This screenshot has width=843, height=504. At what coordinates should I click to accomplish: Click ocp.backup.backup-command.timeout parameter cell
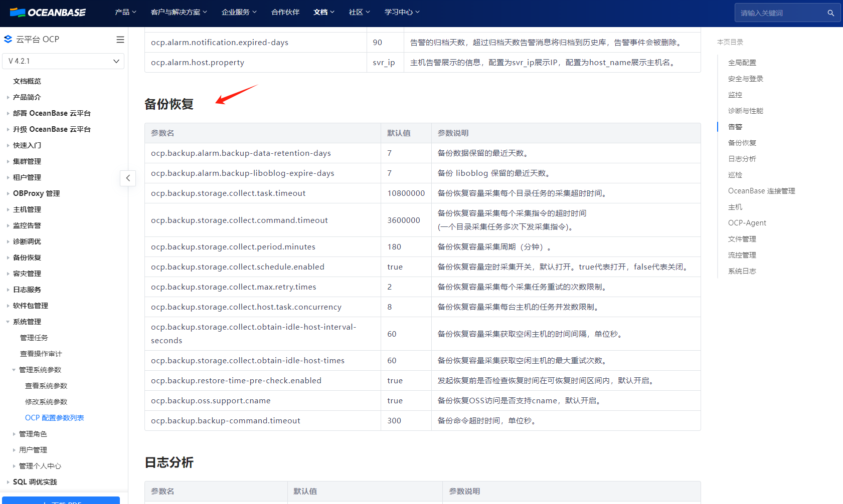(263, 421)
